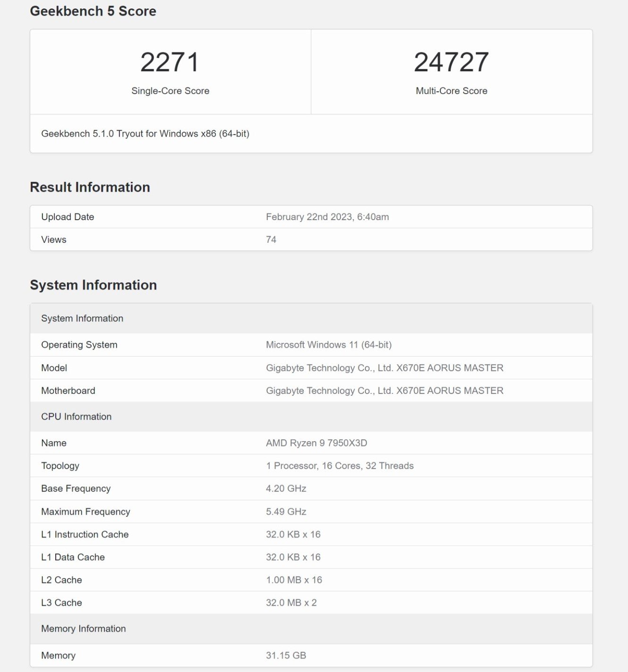Screen dimensions: 628x672
Task: Click the L2 Cache label
Action: [x=61, y=580]
